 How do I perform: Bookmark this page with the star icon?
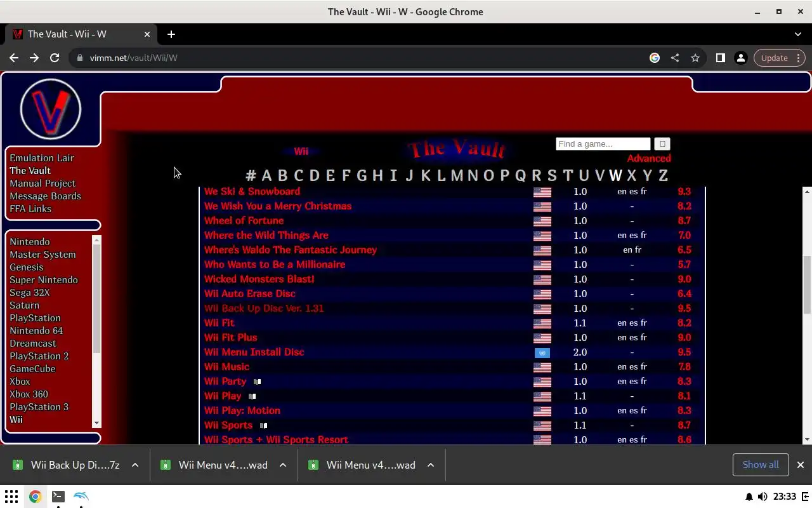click(695, 58)
